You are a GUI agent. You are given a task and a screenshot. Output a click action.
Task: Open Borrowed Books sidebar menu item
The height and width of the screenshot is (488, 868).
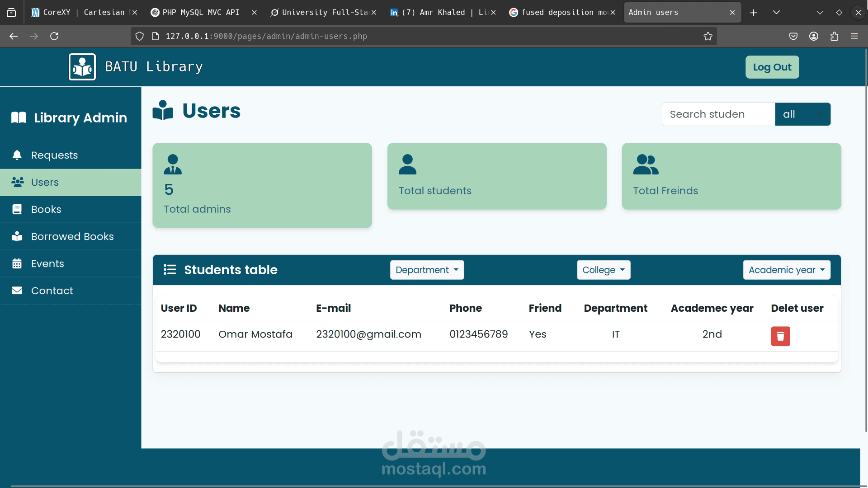(x=72, y=236)
